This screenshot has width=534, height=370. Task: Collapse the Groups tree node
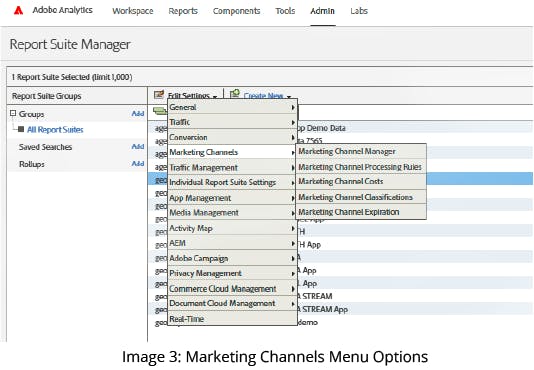13,113
